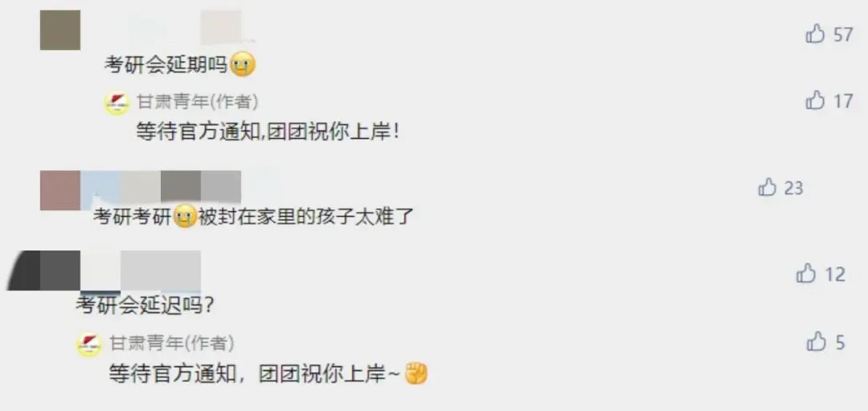This screenshot has height=411, width=868.
Task: Tap the crying emoji after 考研考研
Action: tap(185, 217)
